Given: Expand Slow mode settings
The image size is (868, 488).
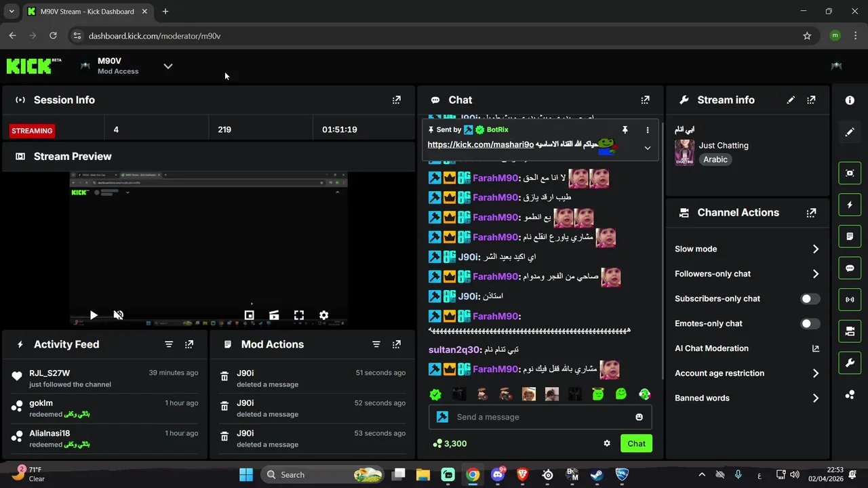Looking at the screenshot, I should 816,249.
